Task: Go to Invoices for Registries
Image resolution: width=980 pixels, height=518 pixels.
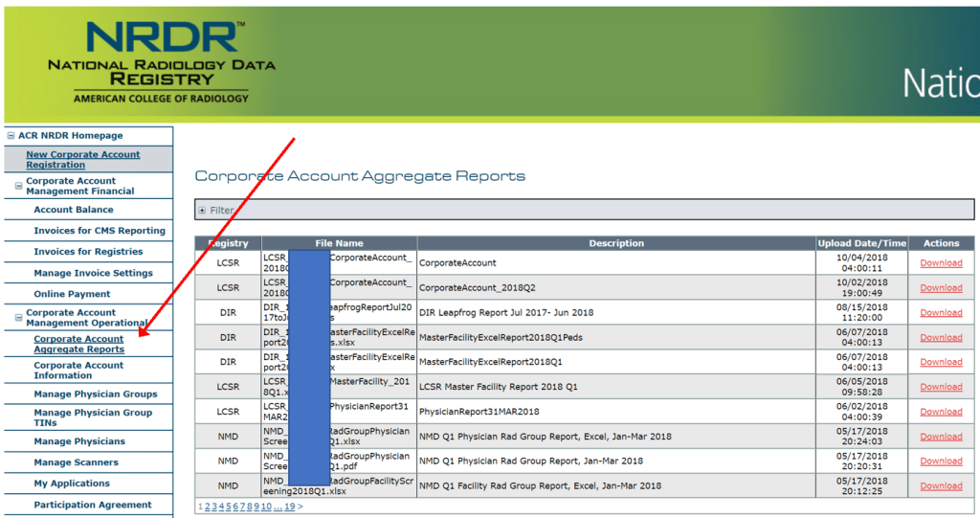Action: pos(88,252)
